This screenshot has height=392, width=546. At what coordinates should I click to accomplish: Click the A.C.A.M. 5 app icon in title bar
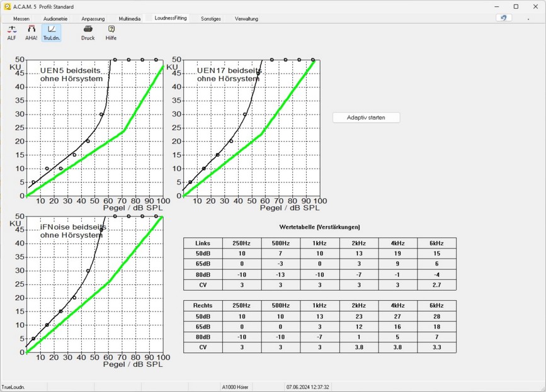click(x=7, y=6)
